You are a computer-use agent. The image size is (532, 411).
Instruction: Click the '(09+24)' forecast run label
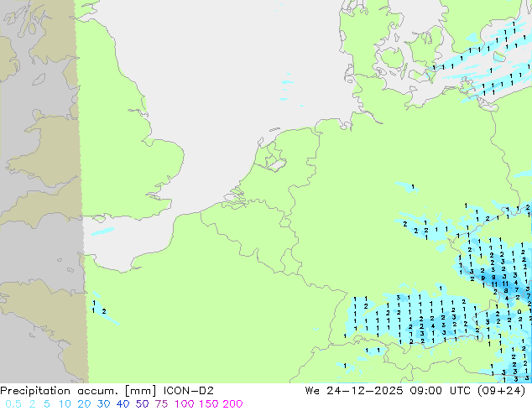coord(501,391)
